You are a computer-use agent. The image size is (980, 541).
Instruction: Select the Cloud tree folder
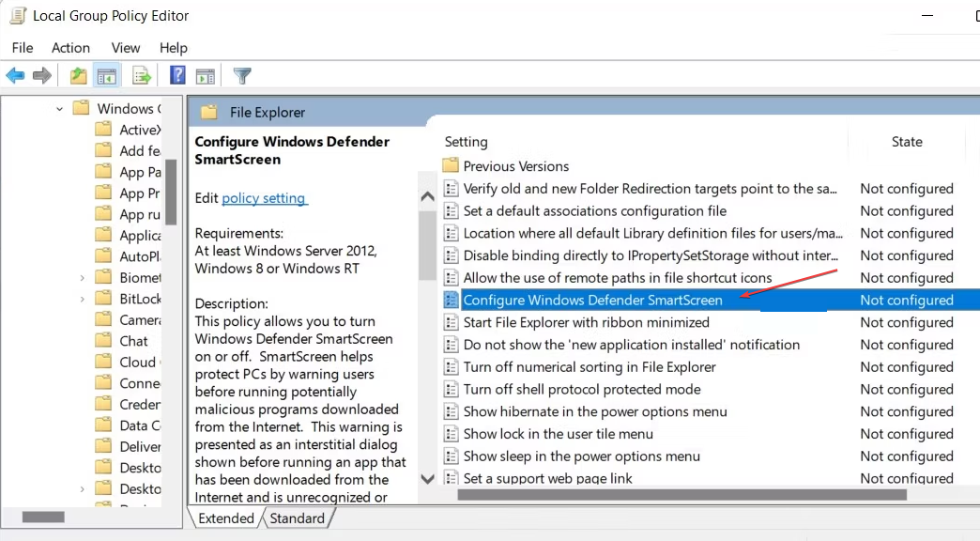139,363
